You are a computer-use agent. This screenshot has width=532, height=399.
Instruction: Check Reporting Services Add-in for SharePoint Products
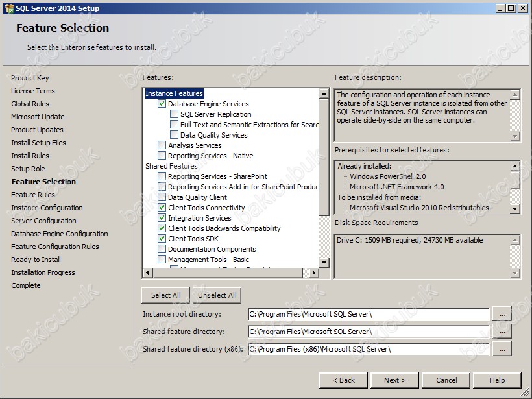pos(162,187)
